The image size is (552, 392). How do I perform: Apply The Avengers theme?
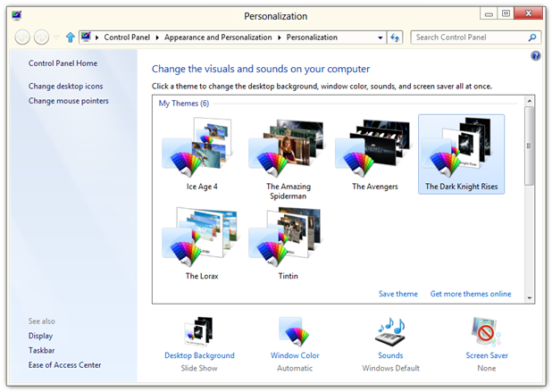tap(374, 154)
